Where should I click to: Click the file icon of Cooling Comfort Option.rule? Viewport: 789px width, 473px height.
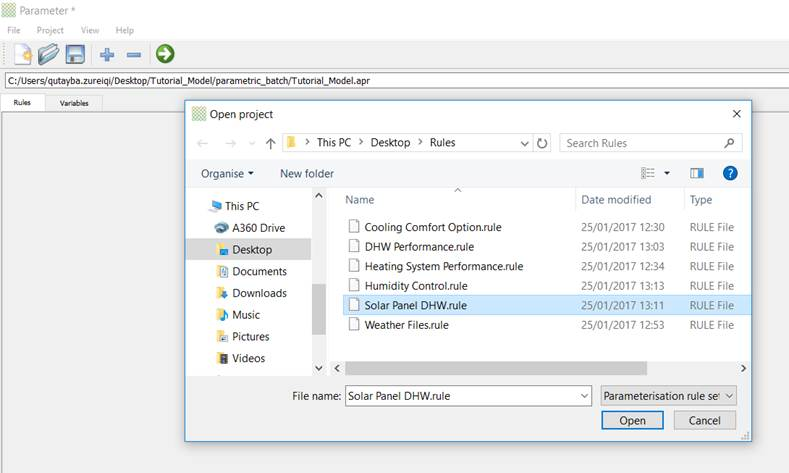(354, 226)
